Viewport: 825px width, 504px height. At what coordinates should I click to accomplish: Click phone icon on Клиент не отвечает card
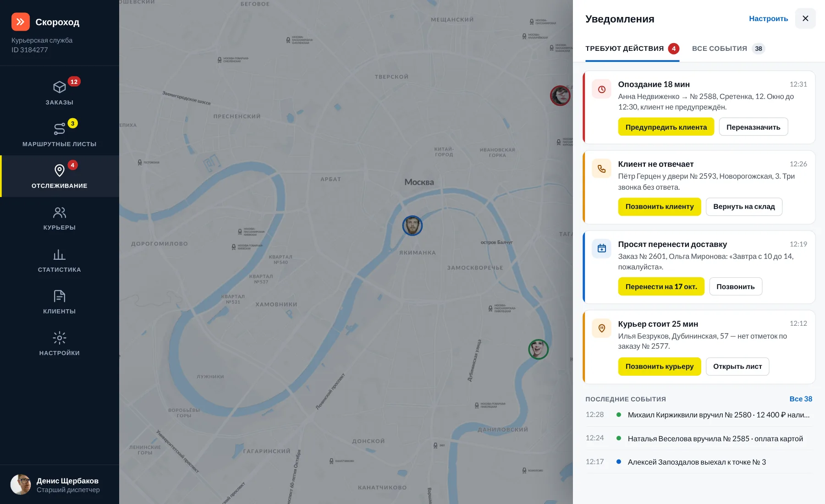click(602, 169)
